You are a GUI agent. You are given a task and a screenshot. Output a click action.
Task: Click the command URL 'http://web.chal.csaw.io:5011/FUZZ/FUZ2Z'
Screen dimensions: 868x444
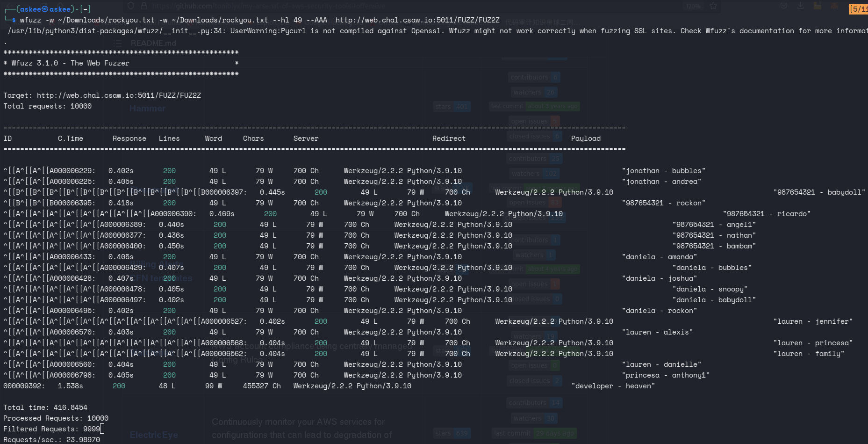(417, 20)
